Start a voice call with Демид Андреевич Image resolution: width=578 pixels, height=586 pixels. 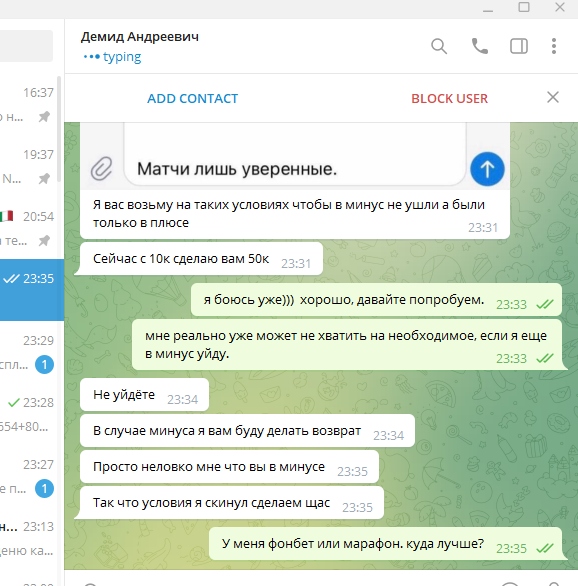tap(480, 46)
